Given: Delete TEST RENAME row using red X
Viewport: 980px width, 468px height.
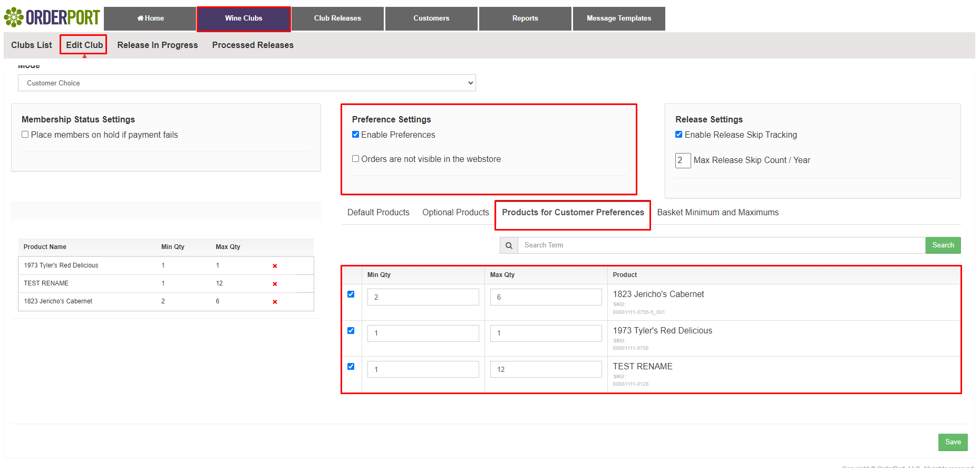Looking at the screenshot, I should (x=275, y=284).
